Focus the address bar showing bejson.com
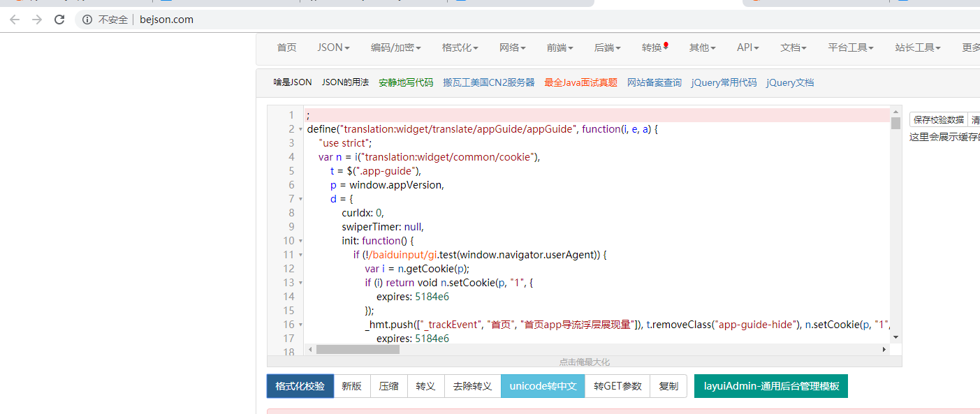The width and height of the screenshot is (980, 414). [166, 20]
